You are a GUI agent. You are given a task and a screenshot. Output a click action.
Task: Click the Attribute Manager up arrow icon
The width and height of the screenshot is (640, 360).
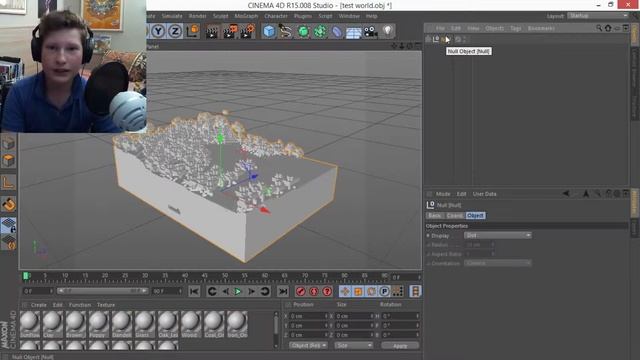pyautogui.click(x=586, y=193)
